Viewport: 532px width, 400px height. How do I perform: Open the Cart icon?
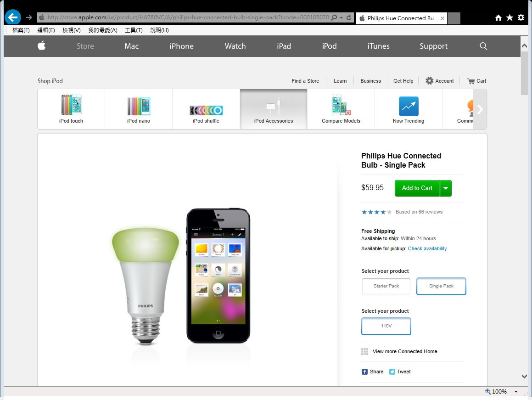pos(471,81)
